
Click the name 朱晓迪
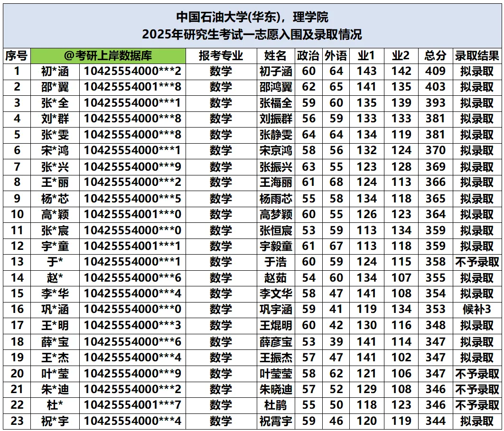tap(276, 390)
